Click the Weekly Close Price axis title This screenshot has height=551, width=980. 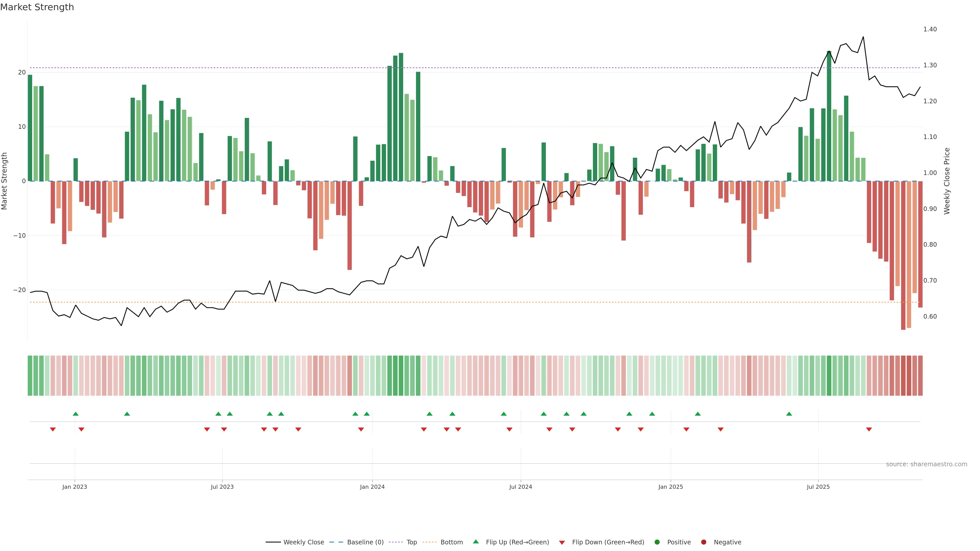[947, 181]
